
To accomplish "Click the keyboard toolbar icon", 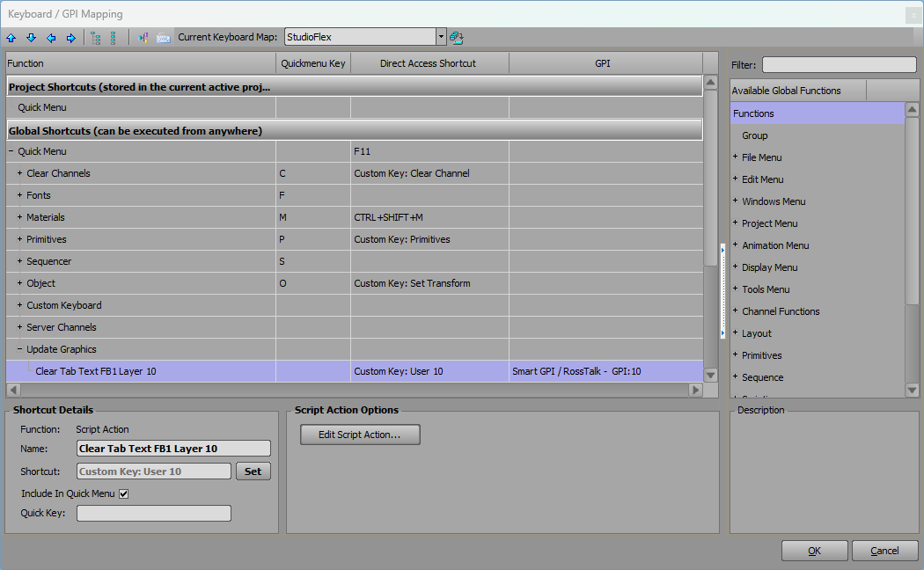I will tap(163, 39).
